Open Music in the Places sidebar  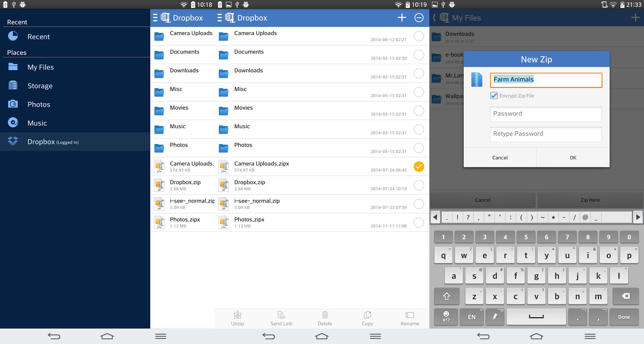point(37,123)
